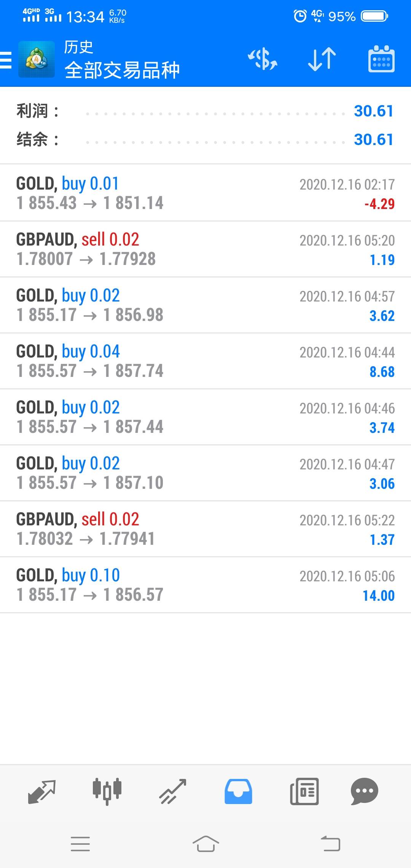This screenshot has height=868, width=411.
Task: Open the hamburger side menu
Action: click(x=6, y=60)
